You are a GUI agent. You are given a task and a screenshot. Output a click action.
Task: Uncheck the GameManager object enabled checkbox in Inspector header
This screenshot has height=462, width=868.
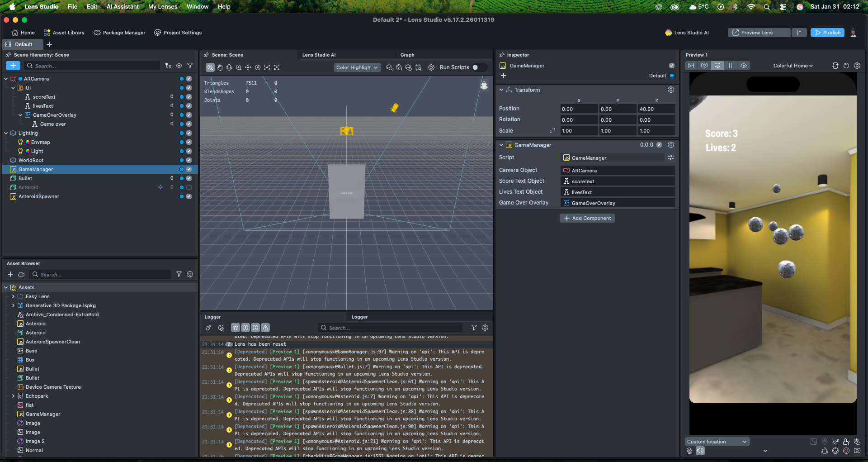[672, 66]
